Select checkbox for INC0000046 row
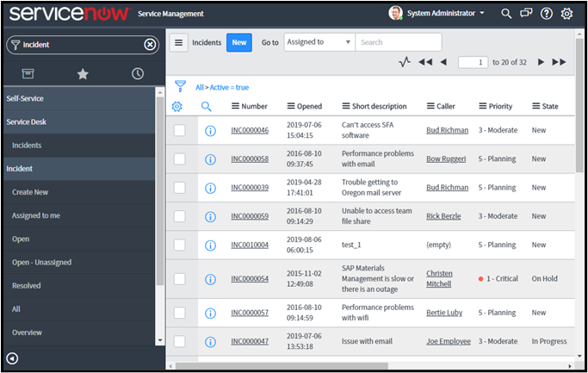Image resolution: width=588 pixels, height=373 pixels. (x=179, y=131)
